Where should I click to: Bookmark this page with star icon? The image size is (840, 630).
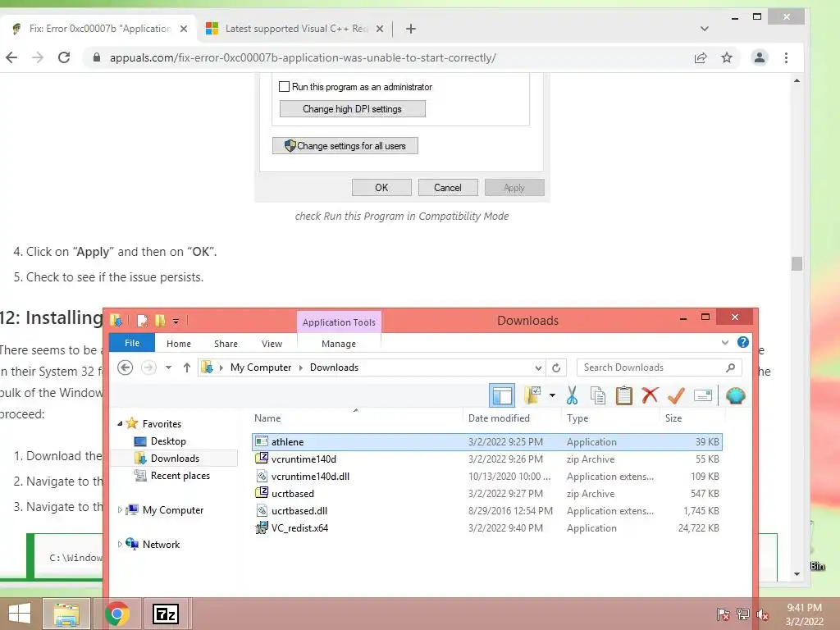tap(727, 57)
